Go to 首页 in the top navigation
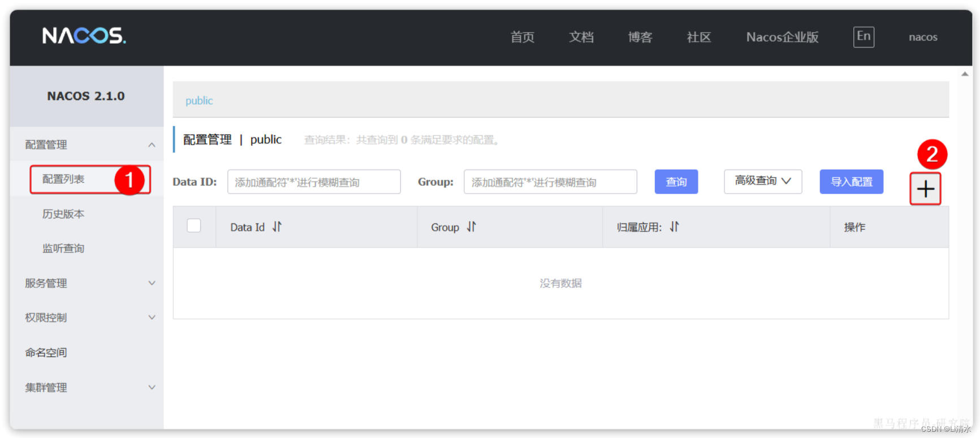 tap(523, 37)
